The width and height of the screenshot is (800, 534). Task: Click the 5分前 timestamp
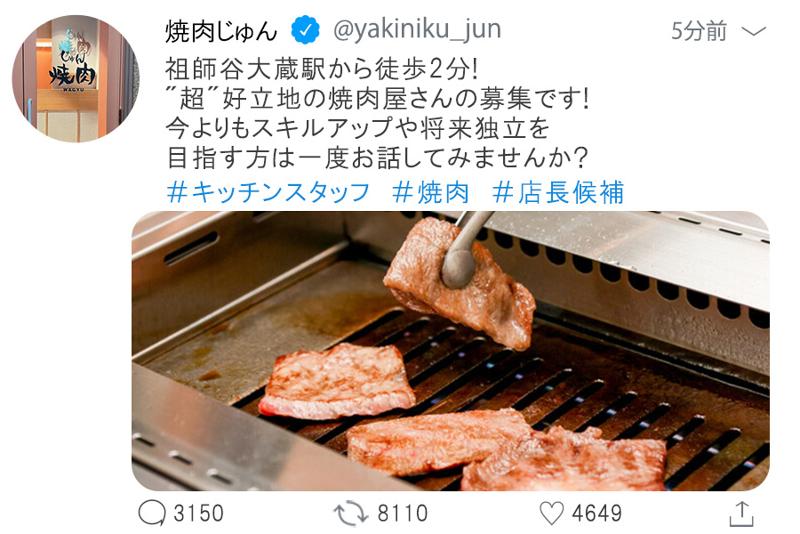(699, 31)
